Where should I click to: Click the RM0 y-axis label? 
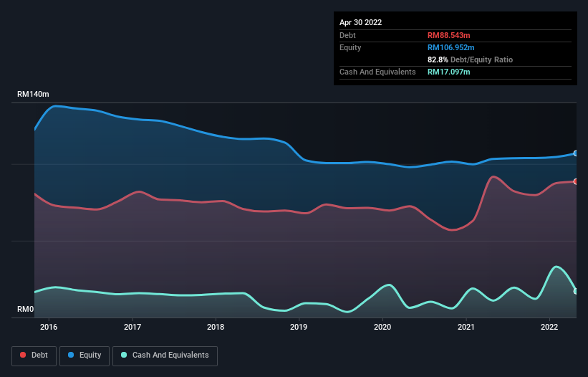point(26,309)
